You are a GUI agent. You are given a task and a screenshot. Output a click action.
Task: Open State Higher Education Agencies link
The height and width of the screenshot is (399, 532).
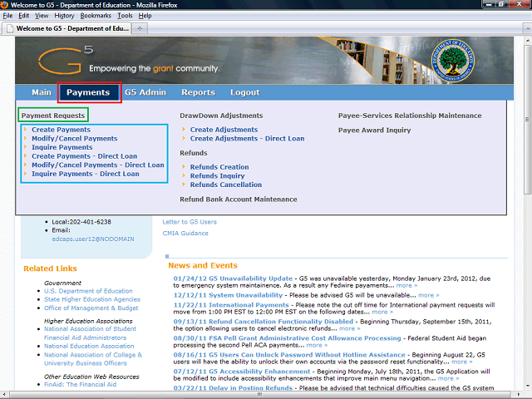(x=92, y=299)
